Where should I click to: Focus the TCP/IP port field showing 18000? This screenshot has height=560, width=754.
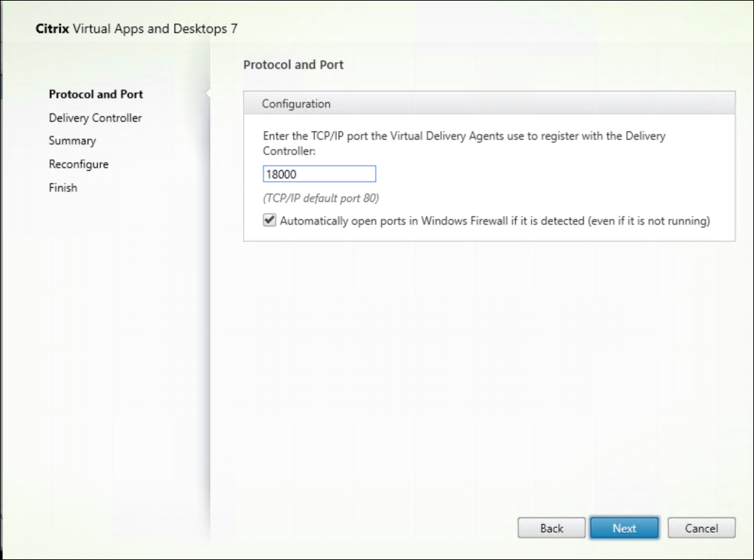click(x=319, y=174)
